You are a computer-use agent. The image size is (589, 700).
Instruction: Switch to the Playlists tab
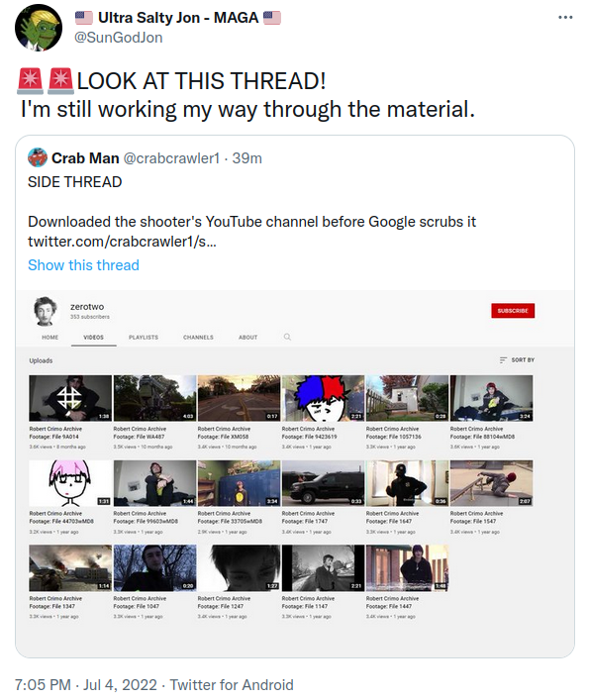click(x=144, y=338)
